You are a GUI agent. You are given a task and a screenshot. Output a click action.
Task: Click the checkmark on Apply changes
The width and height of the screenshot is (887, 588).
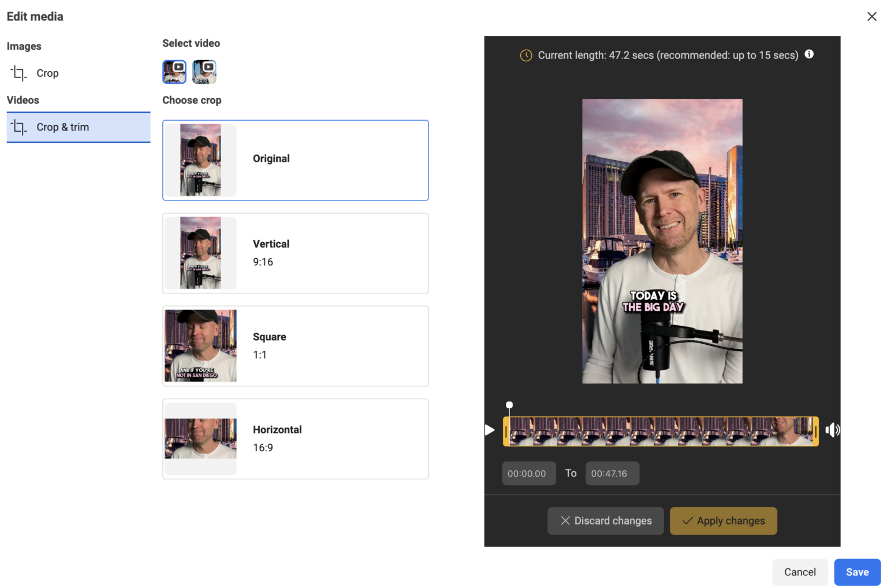(687, 520)
